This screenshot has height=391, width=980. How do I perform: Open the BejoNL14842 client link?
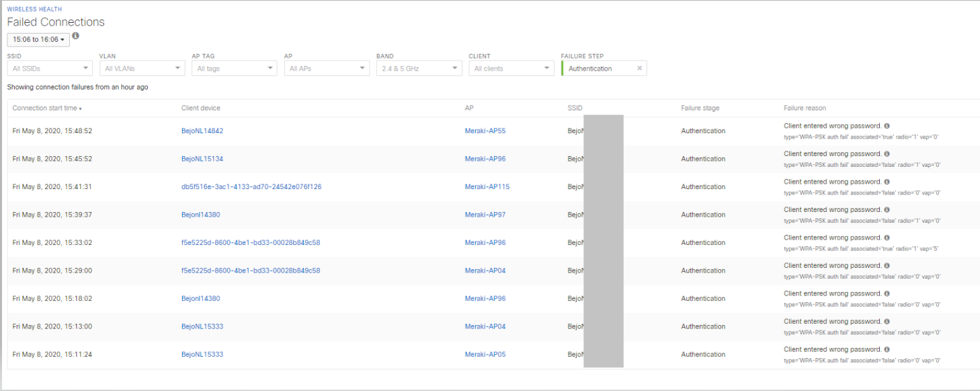pos(201,130)
